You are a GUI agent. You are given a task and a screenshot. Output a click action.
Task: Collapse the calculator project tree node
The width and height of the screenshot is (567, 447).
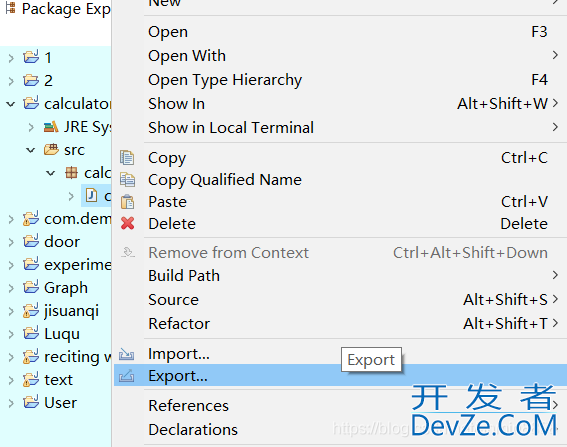pos(11,104)
